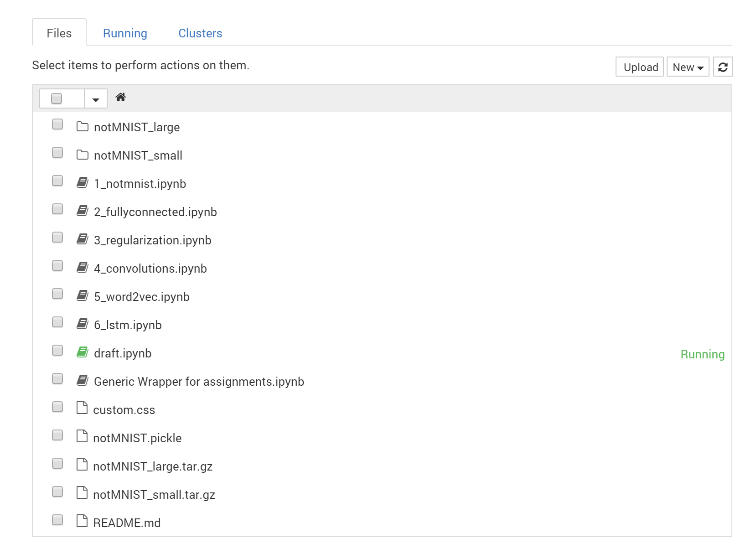
Task: Click the notebook icon beside 1_notmnist.ipynb
Action: (x=83, y=182)
